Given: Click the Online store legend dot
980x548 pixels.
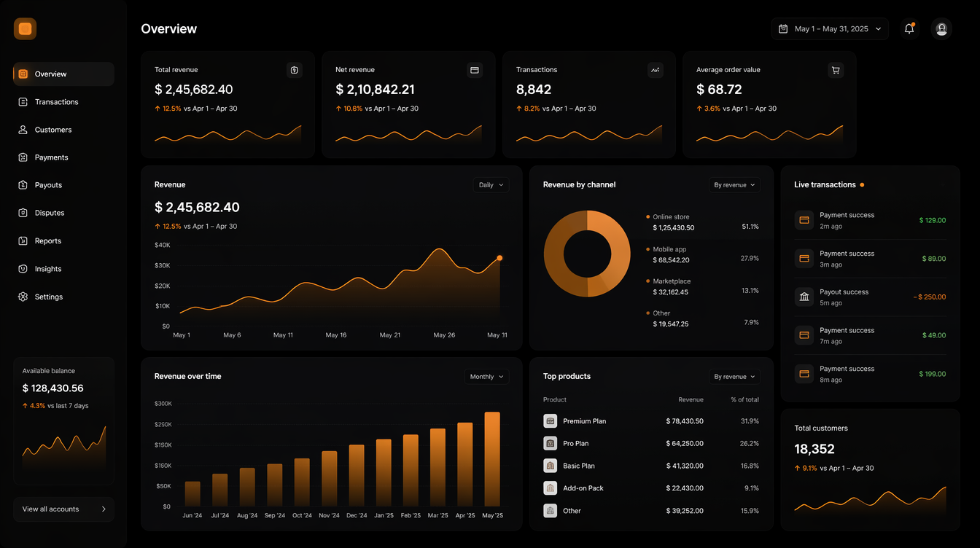Looking at the screenshot, I should (x=647, y=216).
